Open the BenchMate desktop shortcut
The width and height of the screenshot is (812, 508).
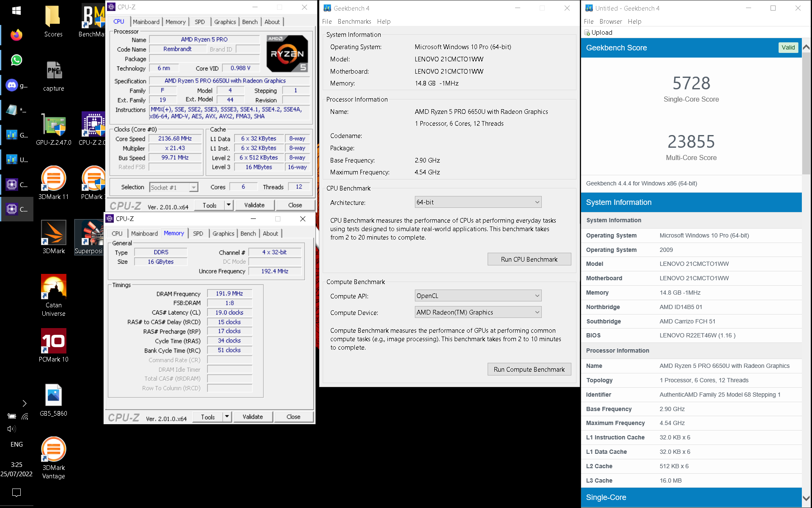coord(93,21)
